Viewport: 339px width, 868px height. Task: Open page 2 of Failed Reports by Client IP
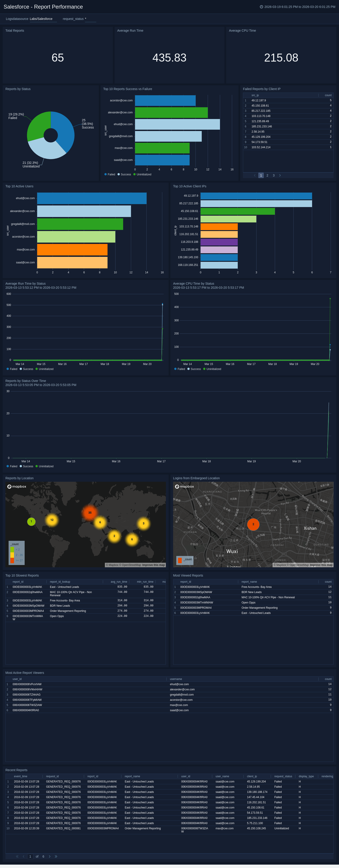coord(267,175)
